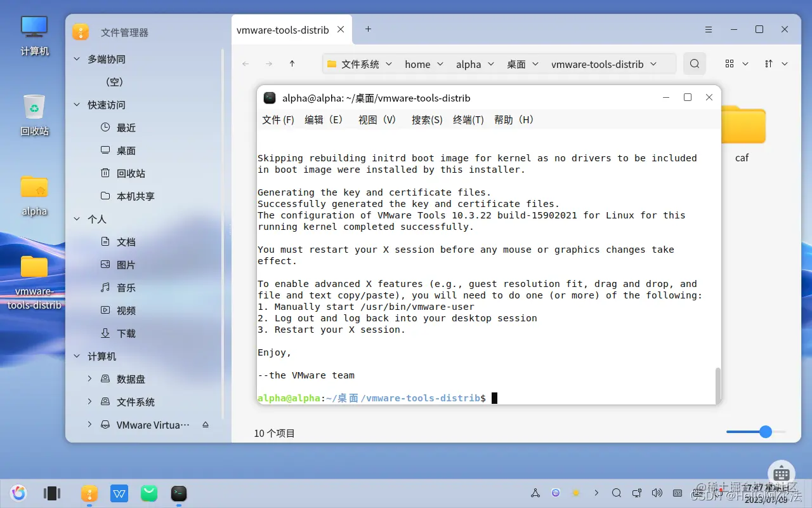The image size is (812, 508).
Task: Click the yellow sun tray icon
Action: coord(576,493)
